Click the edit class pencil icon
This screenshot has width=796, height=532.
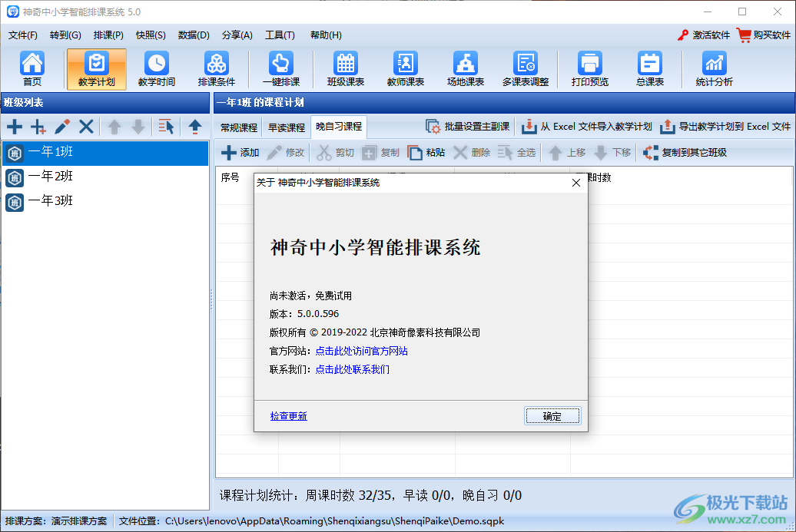(62, 127)
